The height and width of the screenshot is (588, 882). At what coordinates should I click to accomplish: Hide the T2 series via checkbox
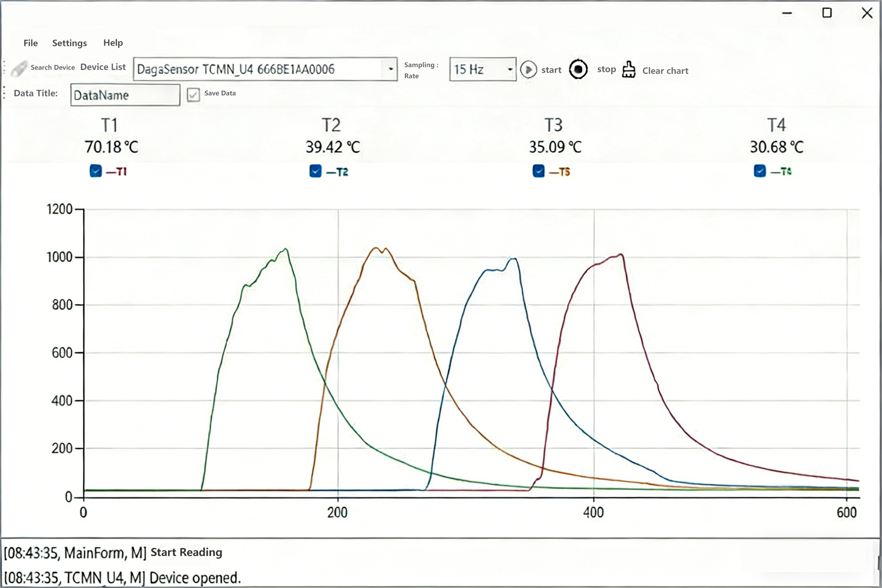[315, 171]
